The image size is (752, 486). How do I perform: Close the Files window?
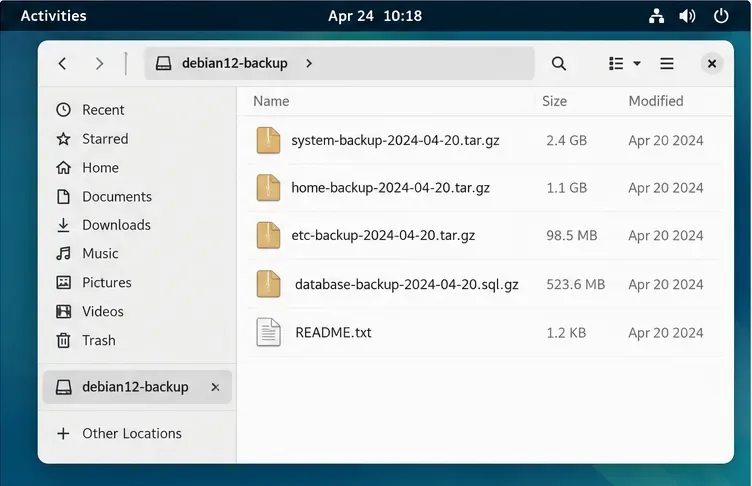[x=712, y=63]
